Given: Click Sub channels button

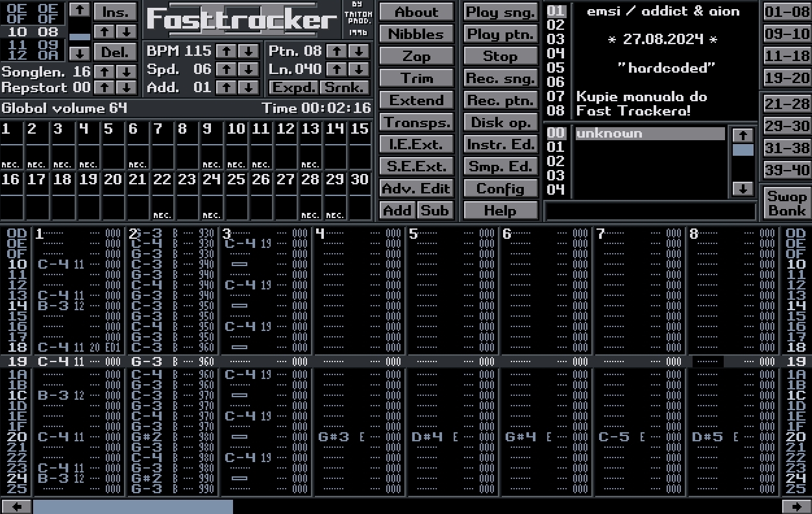Looking at the screenshot, I should pos(435,210).
